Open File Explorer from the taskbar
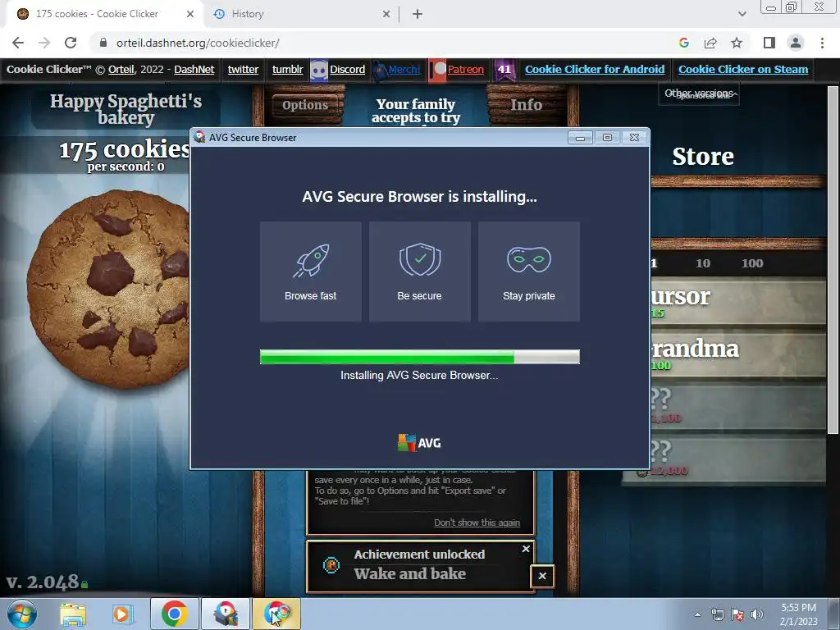The image size is (840, 630). [73, 614]
